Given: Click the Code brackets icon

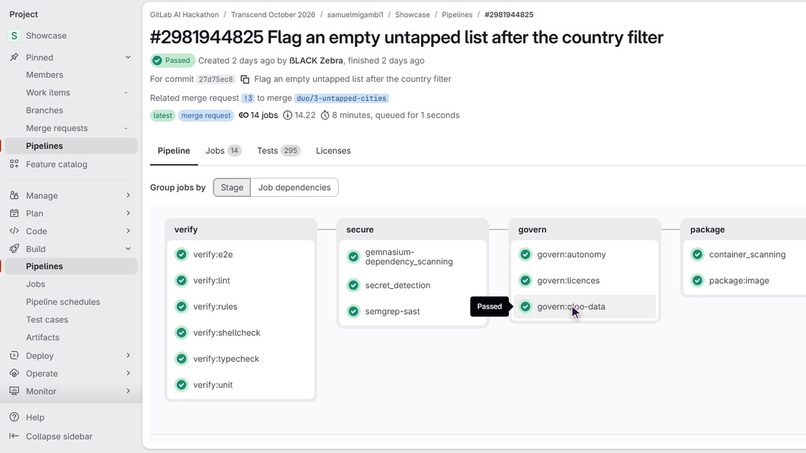Looking at the screenshot, I should [14, 231].
